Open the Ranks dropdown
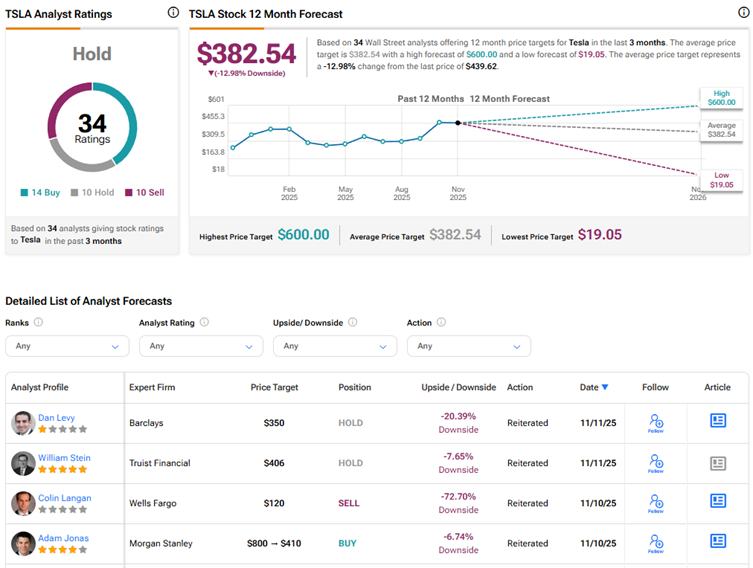The image size is (753, 568). [67, 346]
